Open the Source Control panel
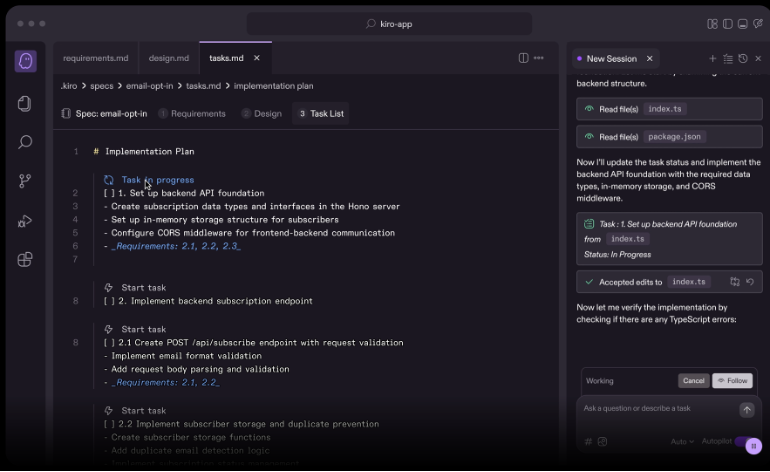Screen dimensions: 770x472 [25, 181]
